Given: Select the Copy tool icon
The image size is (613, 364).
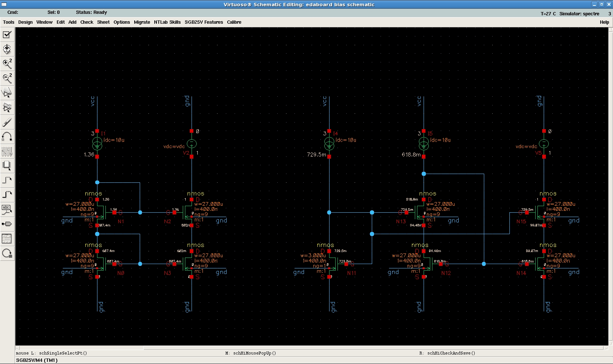Looking at the screenshot, I should click(x=7, y=108).
